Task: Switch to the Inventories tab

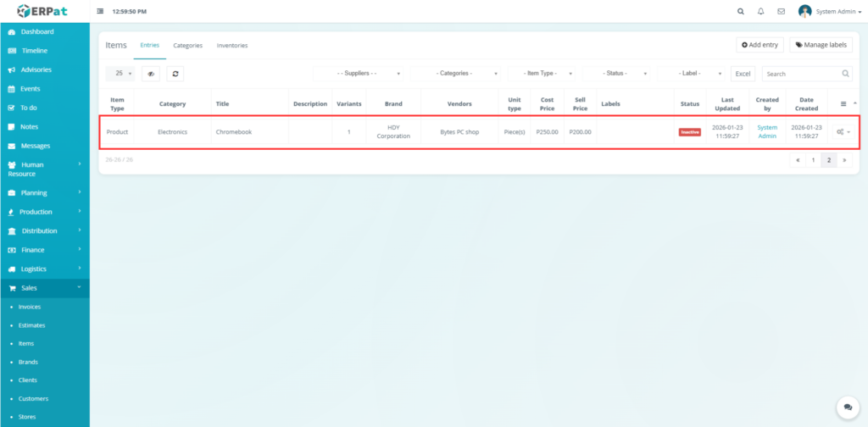Action: coord(232,45)
